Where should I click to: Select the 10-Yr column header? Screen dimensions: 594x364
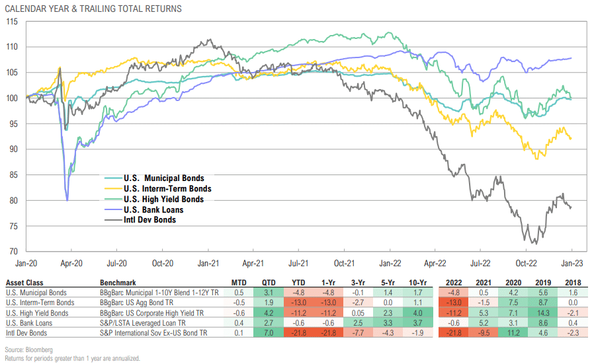(x=417, y=283)
